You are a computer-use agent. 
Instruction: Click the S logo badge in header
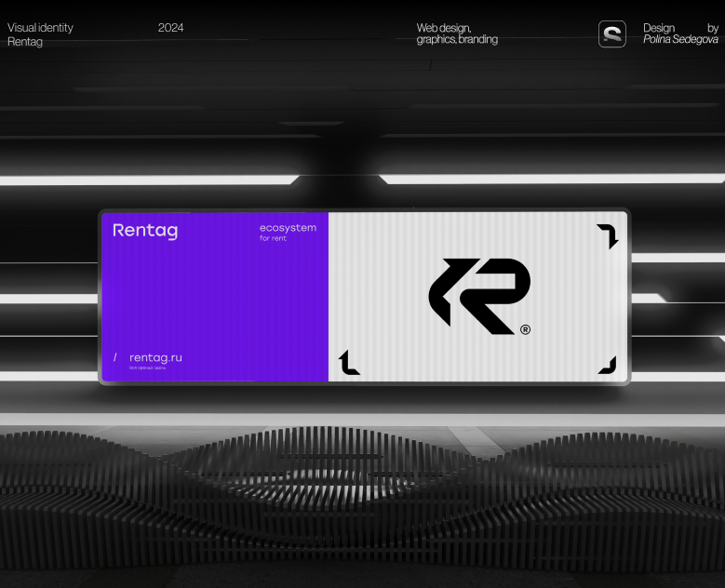(611, 34)
